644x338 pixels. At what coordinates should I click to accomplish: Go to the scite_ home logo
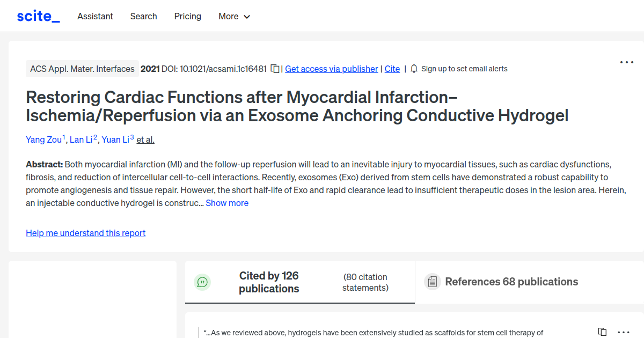pos(38,16)
